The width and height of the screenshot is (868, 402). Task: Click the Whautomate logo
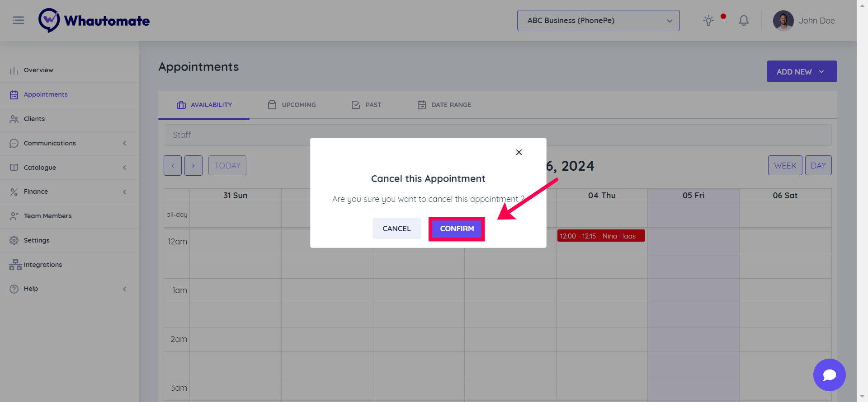pyautogui.click(x=94, y=20)
